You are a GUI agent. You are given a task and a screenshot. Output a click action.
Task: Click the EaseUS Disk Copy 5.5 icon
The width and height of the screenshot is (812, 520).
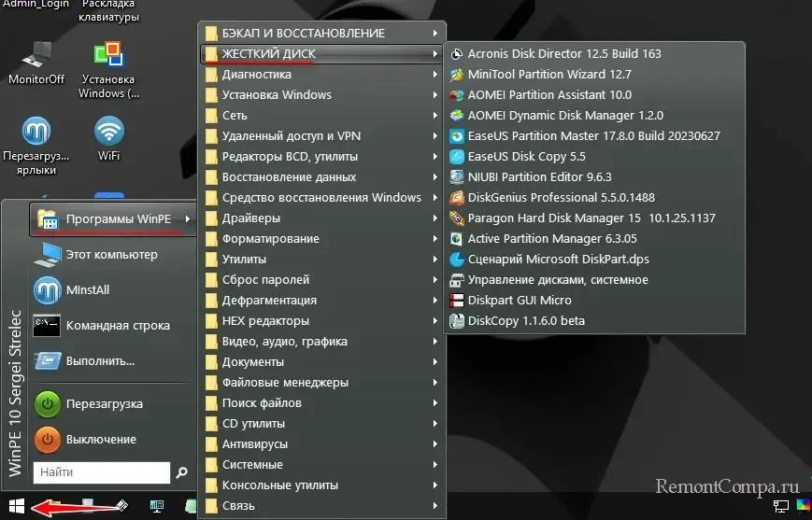click(457, 157)
